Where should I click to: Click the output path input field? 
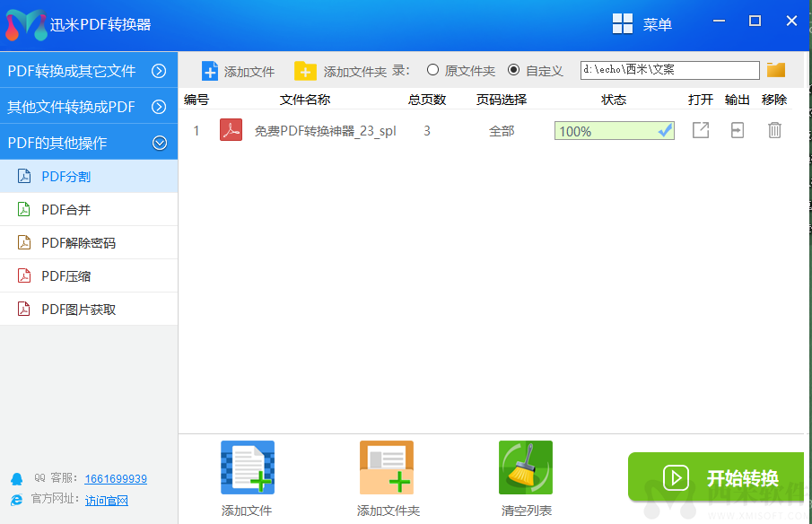coord(668,69)
